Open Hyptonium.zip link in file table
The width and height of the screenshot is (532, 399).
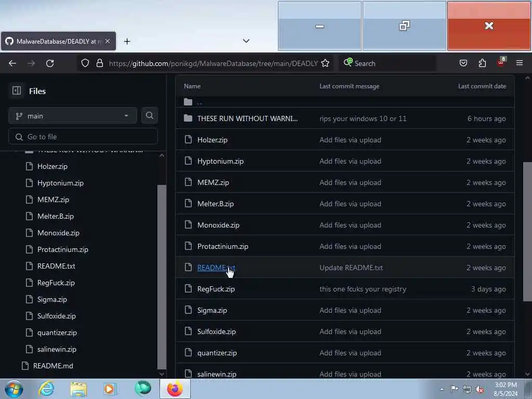(x=220, y=161)
